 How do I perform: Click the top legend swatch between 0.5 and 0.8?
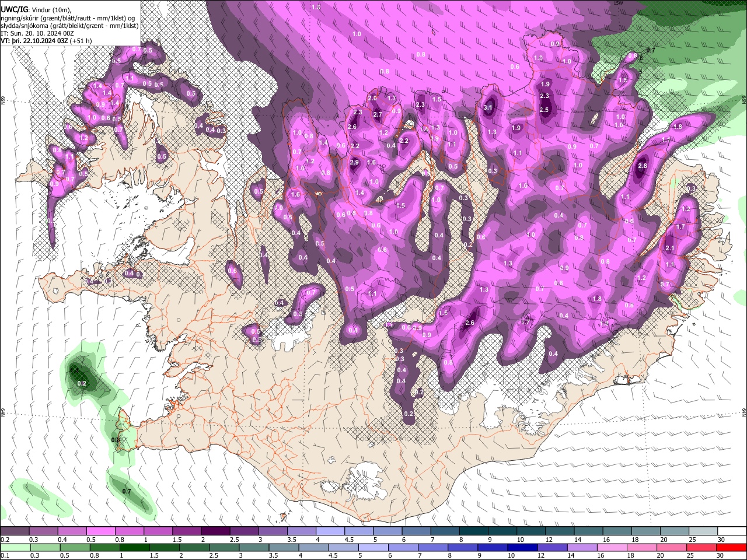click(x=100, y=531)
